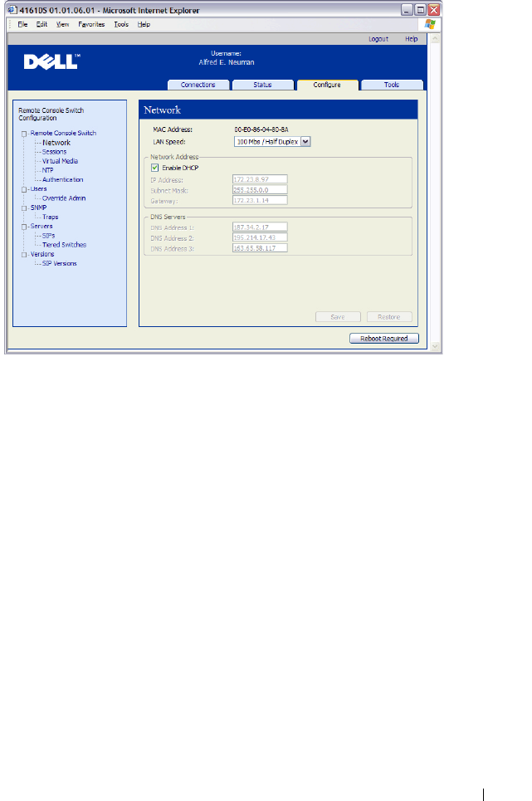Open the File menu
Viewport: 532px width, 801px height.
click(22, 24)
